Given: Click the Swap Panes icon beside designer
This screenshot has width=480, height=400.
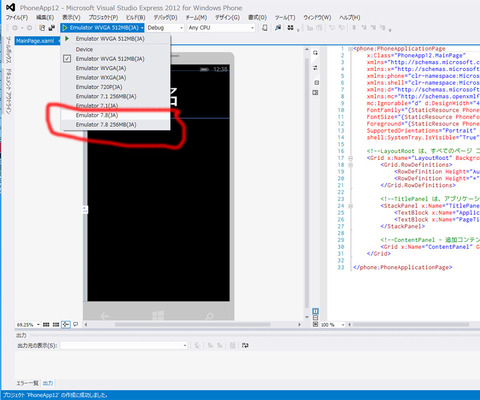Looking at the screenshot, I should tap(315, 68).
